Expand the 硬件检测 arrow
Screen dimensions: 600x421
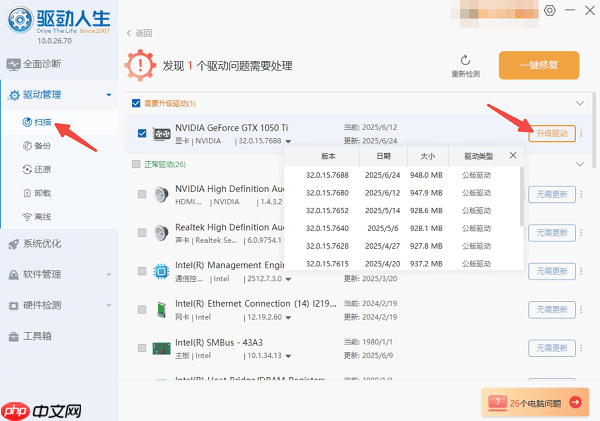(109, 305)
